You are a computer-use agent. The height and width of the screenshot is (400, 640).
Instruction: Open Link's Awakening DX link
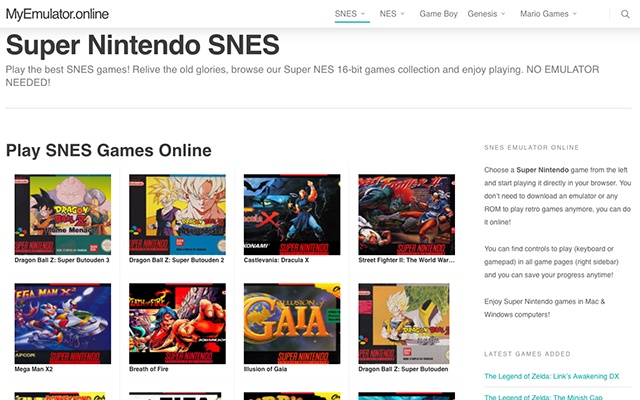pyautogui.click(x=552, y=376)
